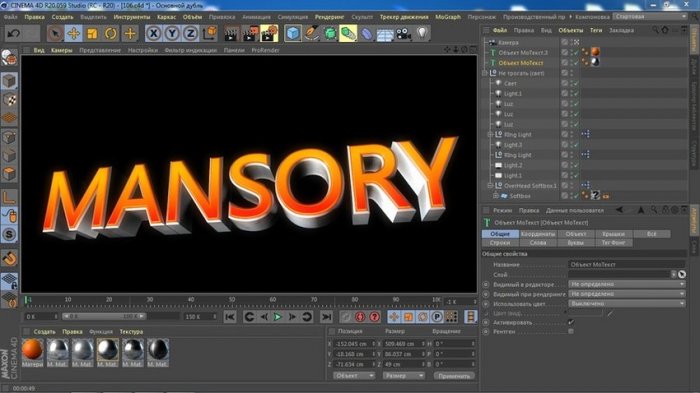The image size is (700, 393).
Task: Activate the Move tool
Action: [74, 33]
